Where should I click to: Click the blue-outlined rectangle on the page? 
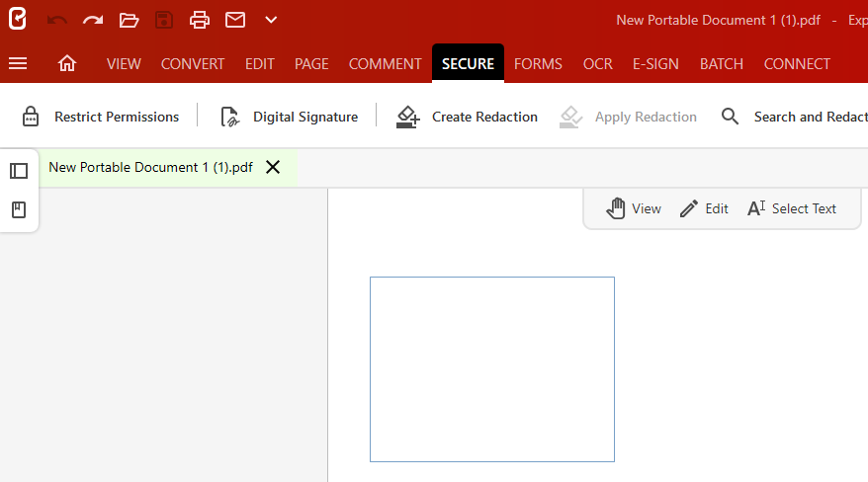(492, 369)
